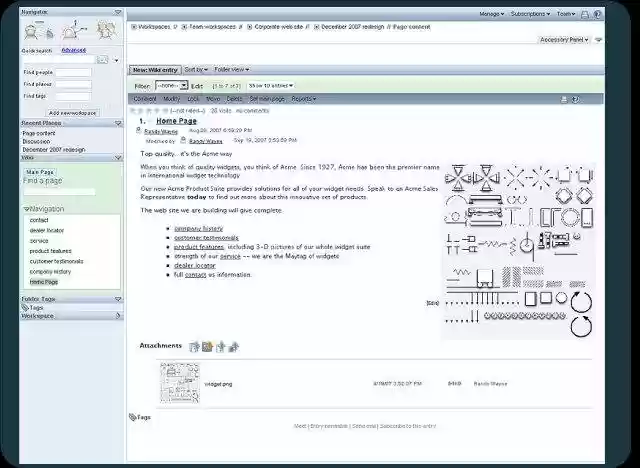Image resolution: width=640 pixels, height=468 pixels.
Task: Click the Add new workspace button
Action: [72, 113]
